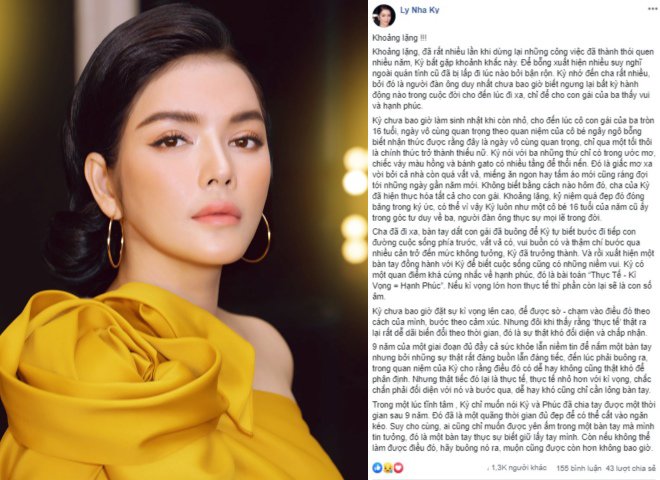Click the paragraph starting '9 năm của một giai đoạn'
The image size is (660, 480).
click(x=514, y=368)
